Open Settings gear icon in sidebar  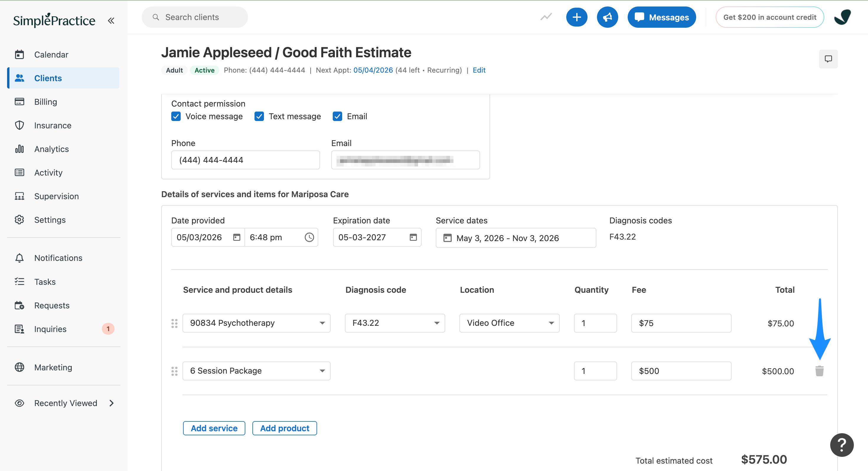click(x=19, y=220)
